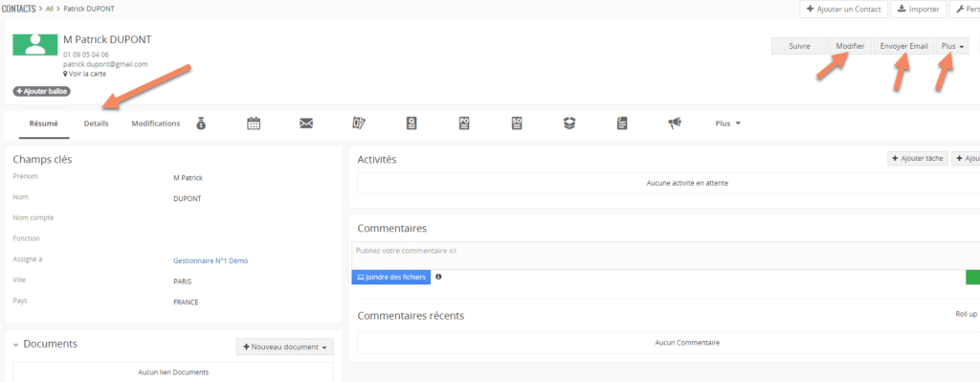Open the open-box products tab icon
Viewport: 980px width, 382px height.
pyautogui.click(x=569, y=124)
